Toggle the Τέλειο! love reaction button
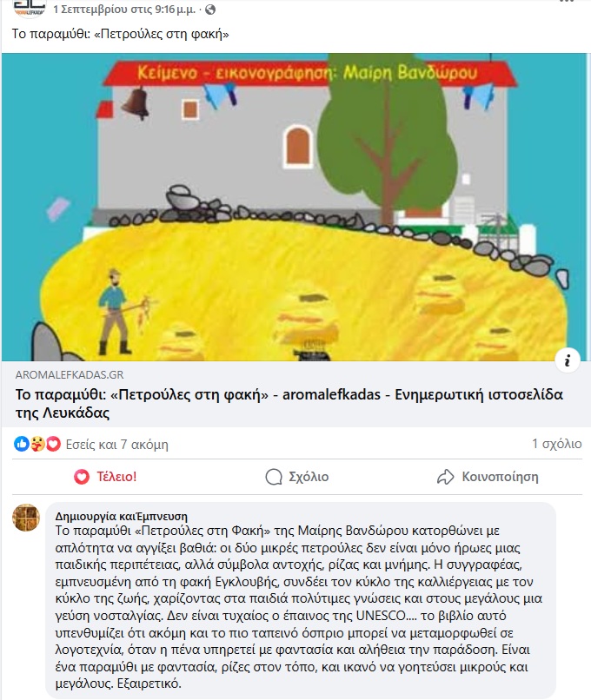Screen dimensions: 591x700 coord(105,477)
